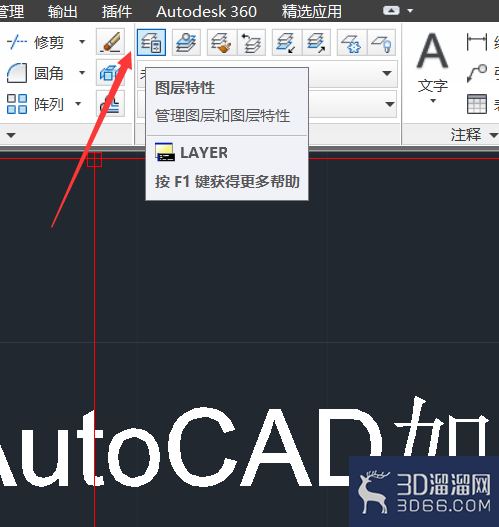Click the Leader icon in annotation panel
The image size is (499, 527).
[x=477, y=73]
